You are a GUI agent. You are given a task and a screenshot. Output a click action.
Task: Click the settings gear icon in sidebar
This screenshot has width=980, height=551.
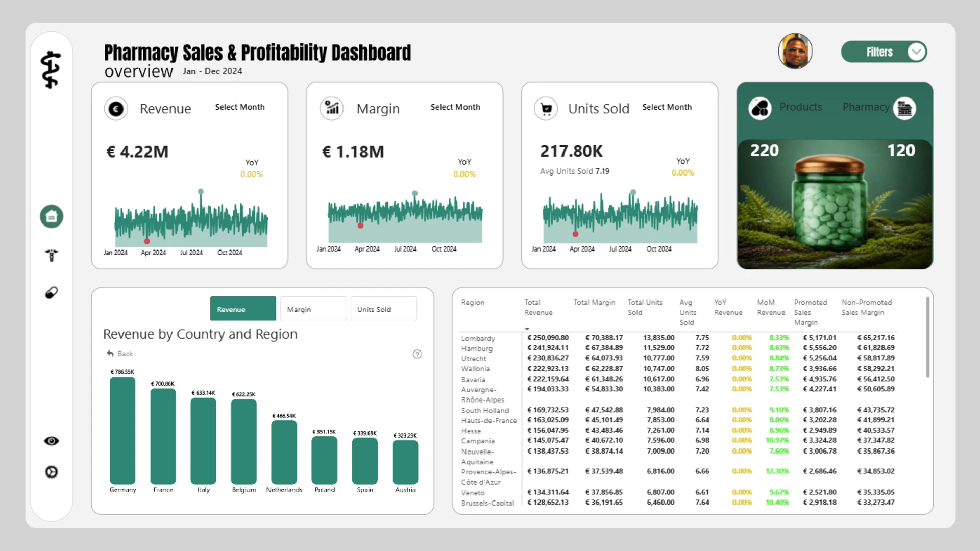click(52, 472)
